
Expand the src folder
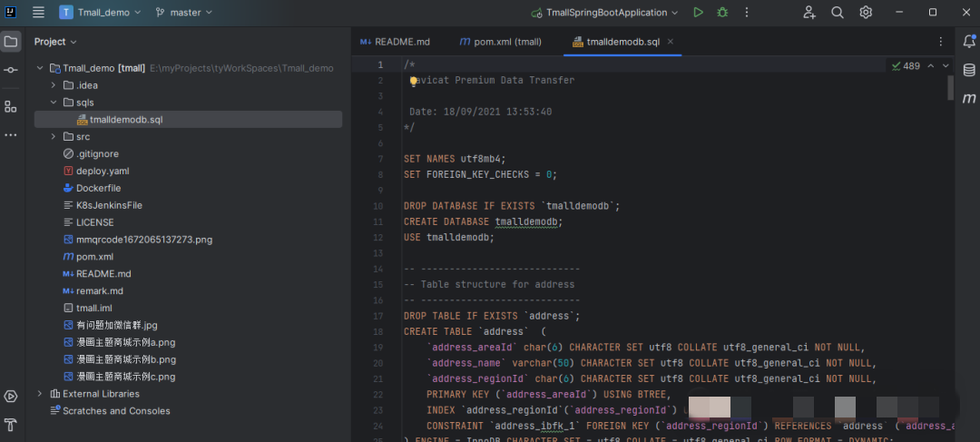[54, 137]
